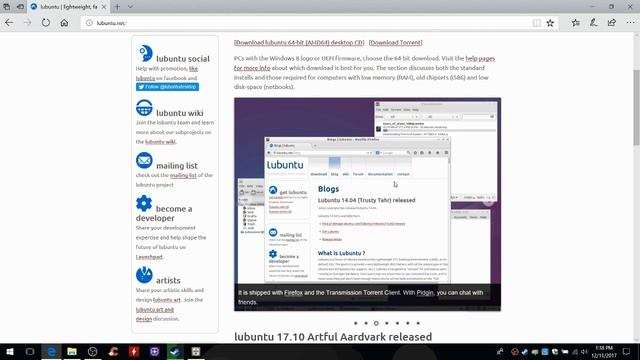Show tabs you've set aside

pyautogui.click(x=7, y=7)
